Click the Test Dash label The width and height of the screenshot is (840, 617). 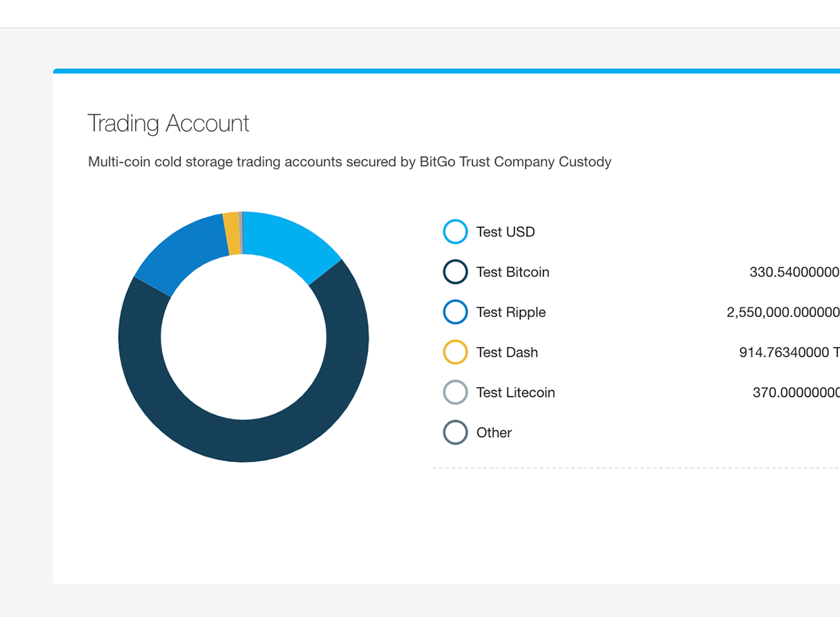pos(507,352)
